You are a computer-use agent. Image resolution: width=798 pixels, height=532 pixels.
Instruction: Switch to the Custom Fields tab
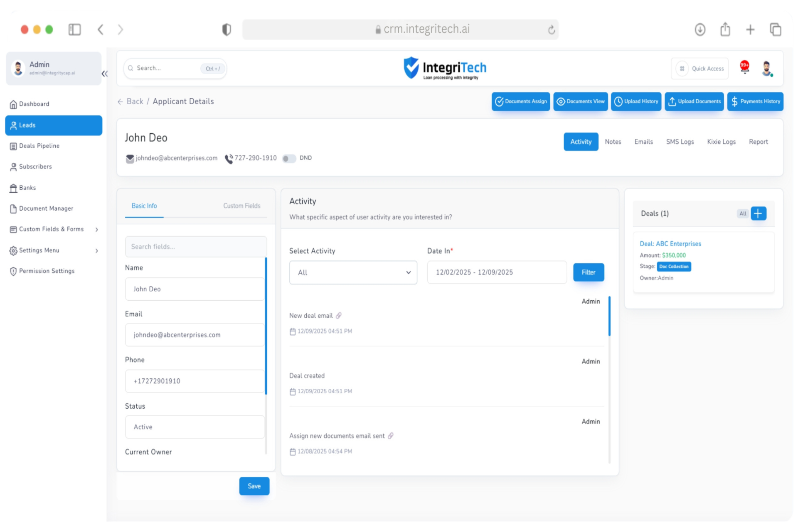(x=241, y=206)
